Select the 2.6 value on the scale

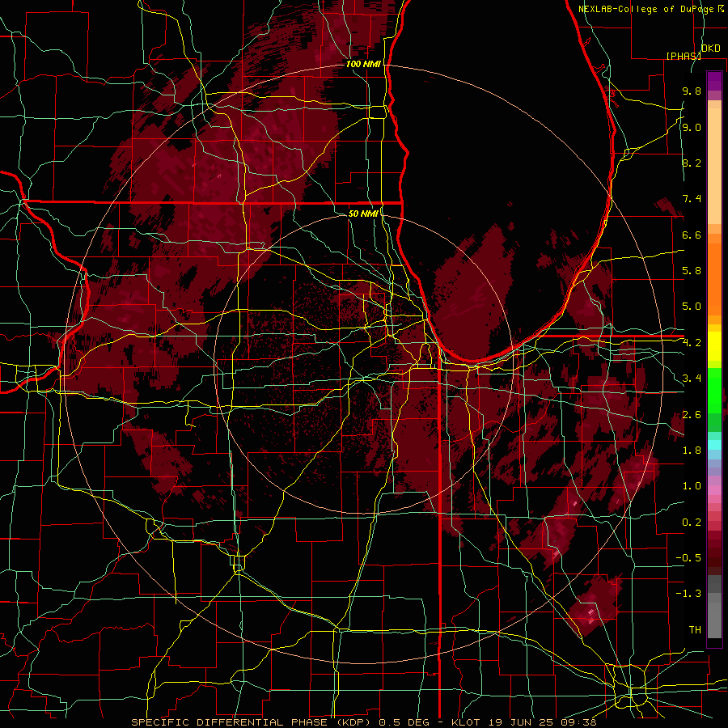click(x=692, y=415)
